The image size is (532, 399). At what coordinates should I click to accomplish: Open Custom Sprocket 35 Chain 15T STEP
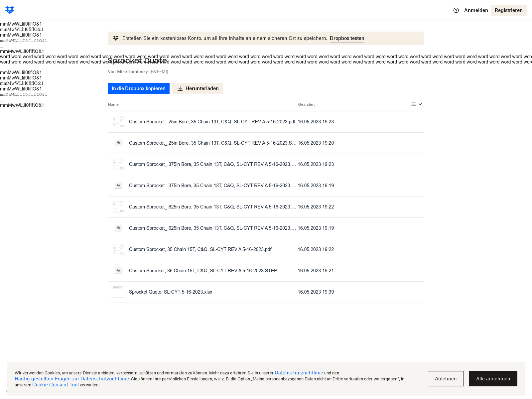pyautogui.click(x=203, y=271)
